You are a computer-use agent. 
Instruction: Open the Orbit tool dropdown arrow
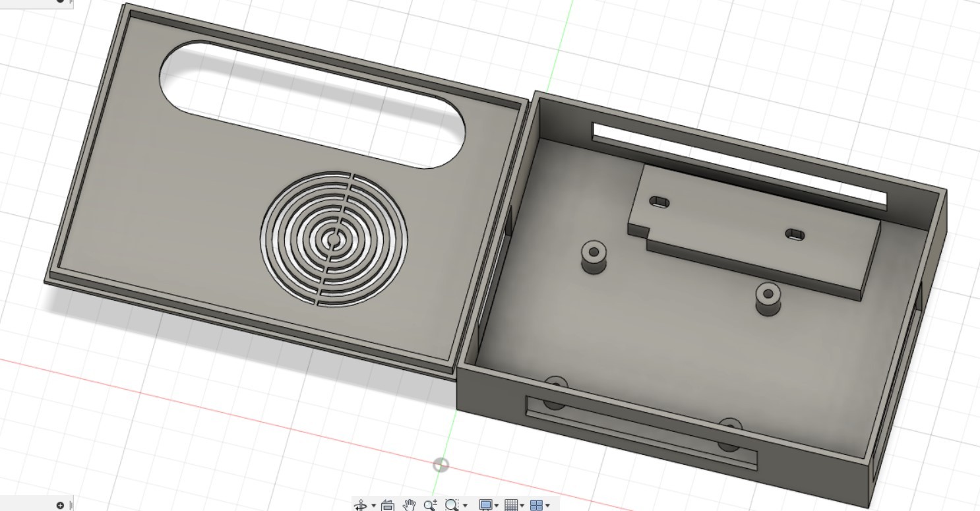click(373, 506)
